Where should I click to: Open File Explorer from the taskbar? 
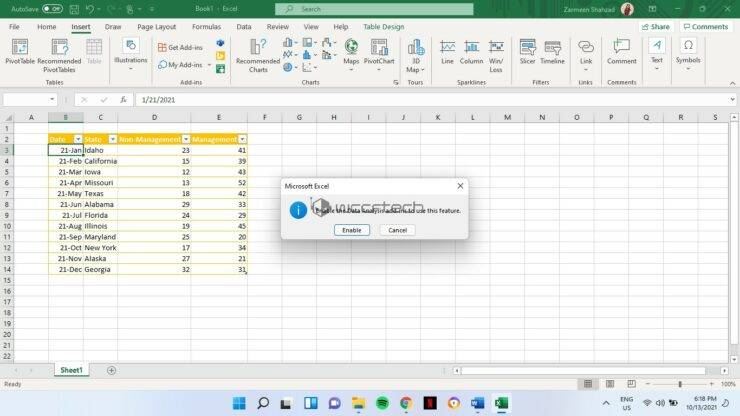(x=358, y=403)
